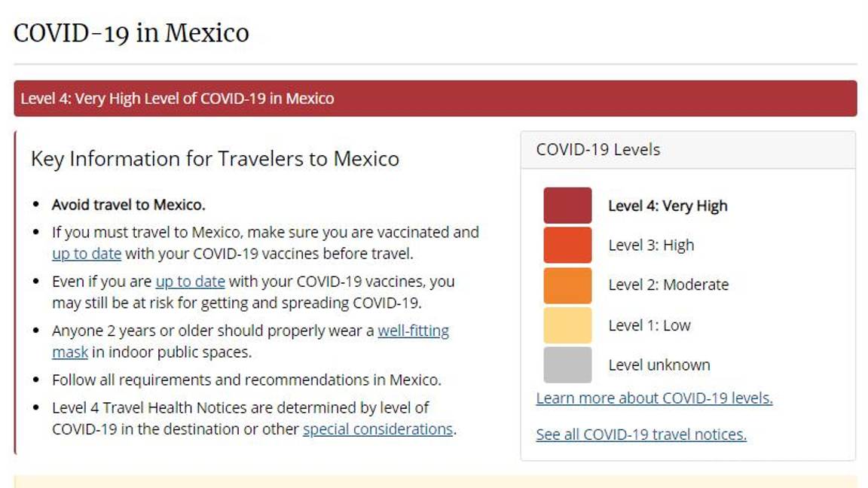This screenshot has width=868, height=488.
Task: Follow the "special considerations" link
Action: point(377,429)
